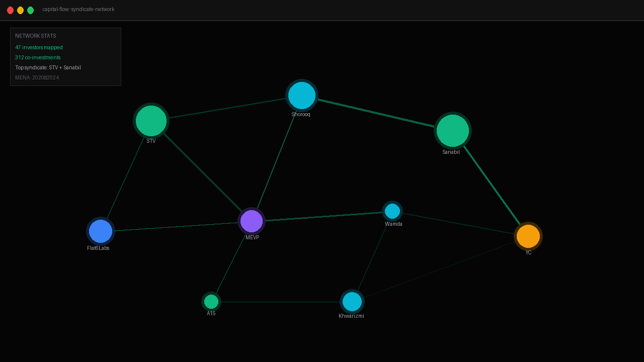The width and height of the screenshot is (644, 362).
Task: Minimize window using yellow button
Action: [20, 10]
